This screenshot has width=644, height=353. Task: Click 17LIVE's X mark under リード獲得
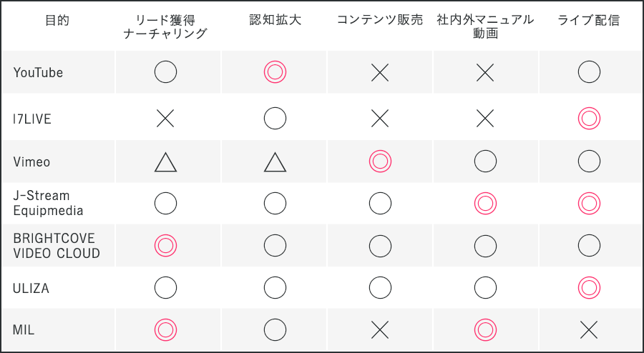pos(165,118)
